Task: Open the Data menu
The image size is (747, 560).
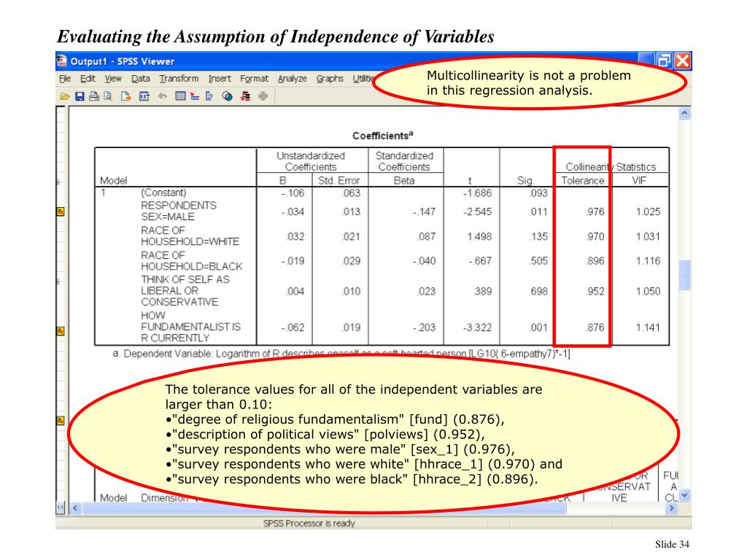Action: 141,79
